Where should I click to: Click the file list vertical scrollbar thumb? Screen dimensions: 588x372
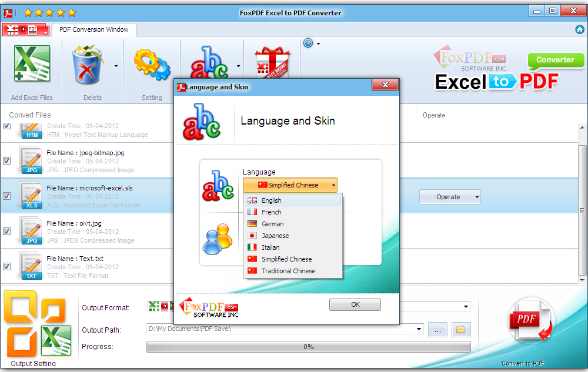point(582,210)
